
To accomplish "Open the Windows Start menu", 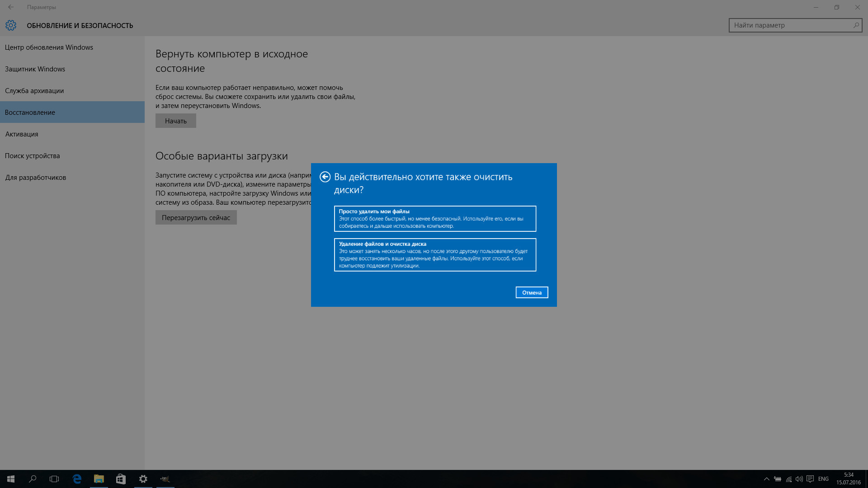I will [11, 479].
